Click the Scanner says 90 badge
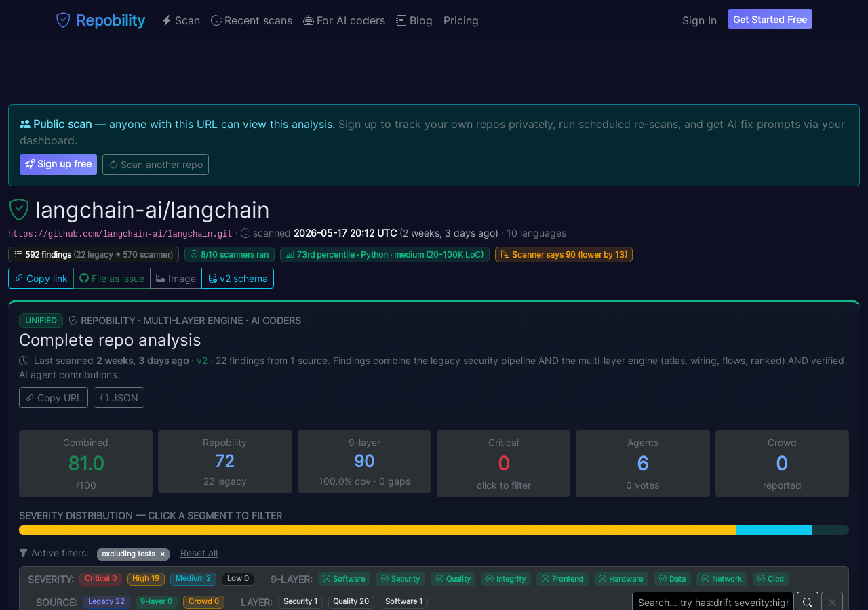Viewport: 868px width, 610px height. pos(564,254)
